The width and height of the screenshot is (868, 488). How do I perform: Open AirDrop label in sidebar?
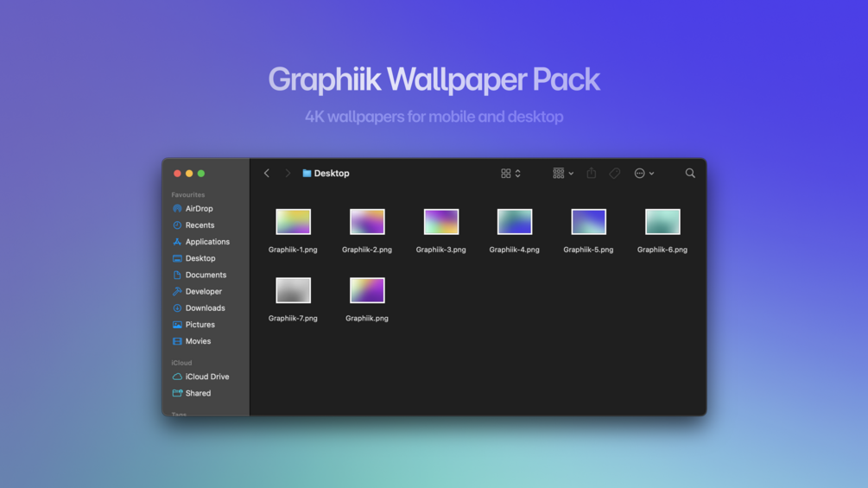point(200,209)
